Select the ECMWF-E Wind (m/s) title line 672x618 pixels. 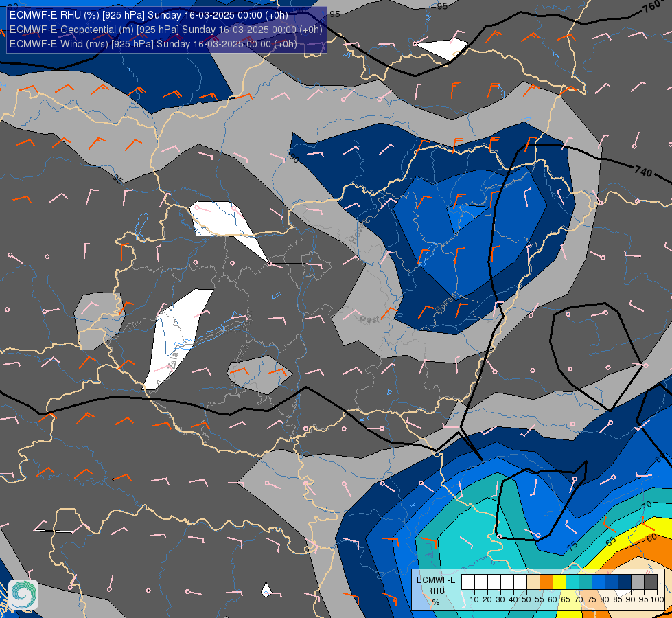[153, 44]
